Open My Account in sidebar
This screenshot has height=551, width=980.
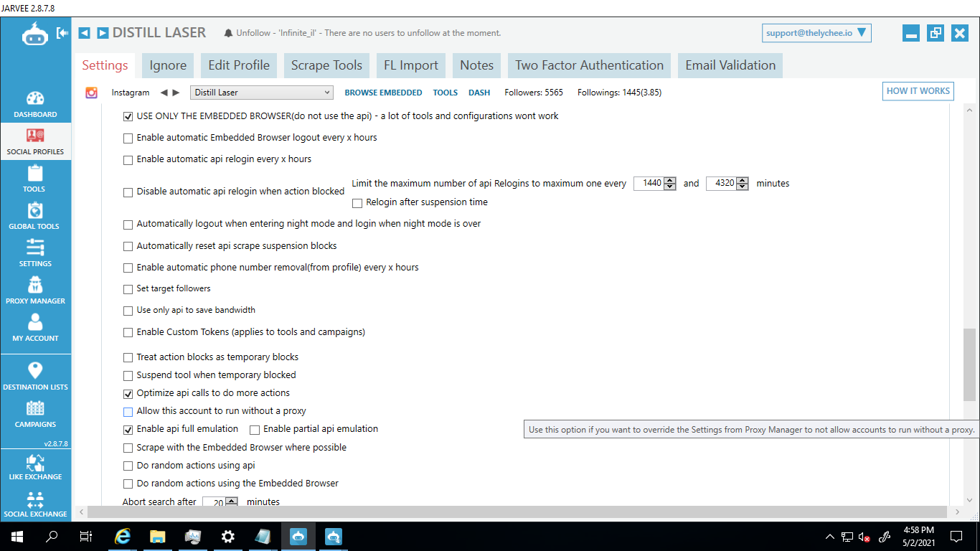[x=35, y=328]
